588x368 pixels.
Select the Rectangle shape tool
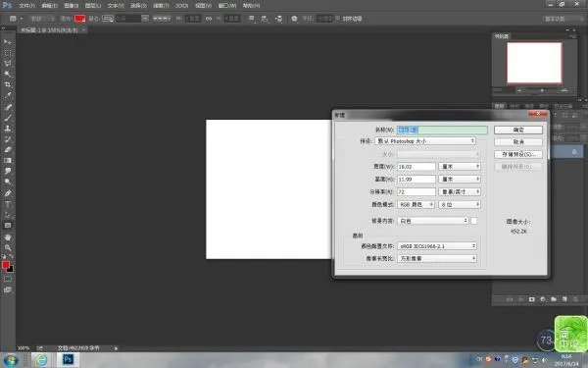(x=8, y=226)
